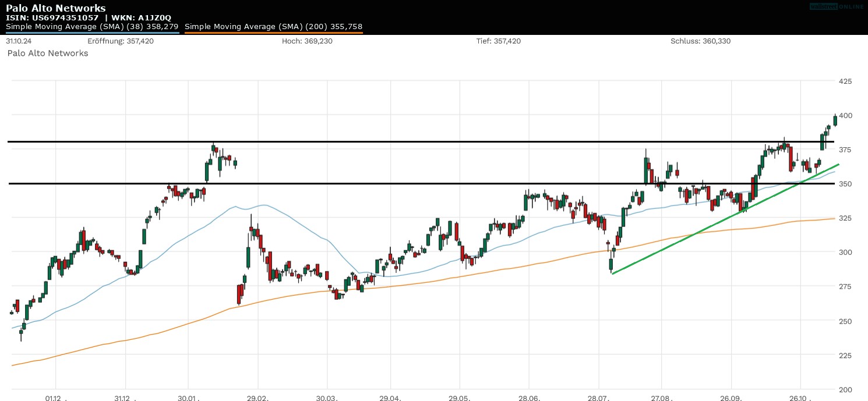868x401 pixels.
Task: Click the Palo Alto Networks chart title
Action: pos(55,8)
